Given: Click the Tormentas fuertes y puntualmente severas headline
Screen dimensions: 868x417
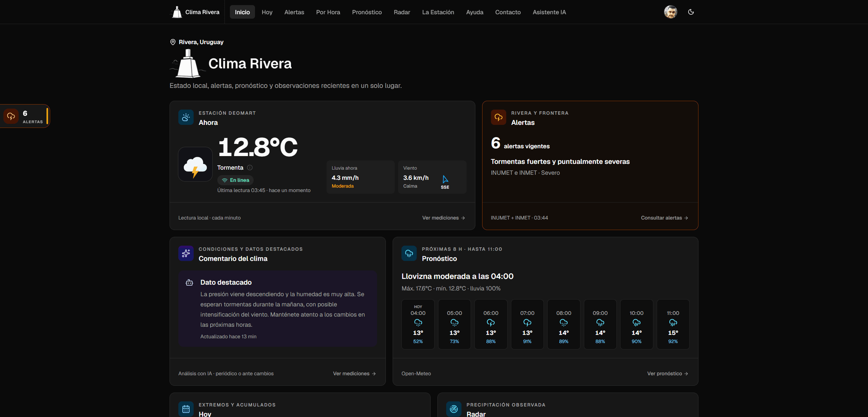Looking at the screenshot, I should click(x=560, y=162).
